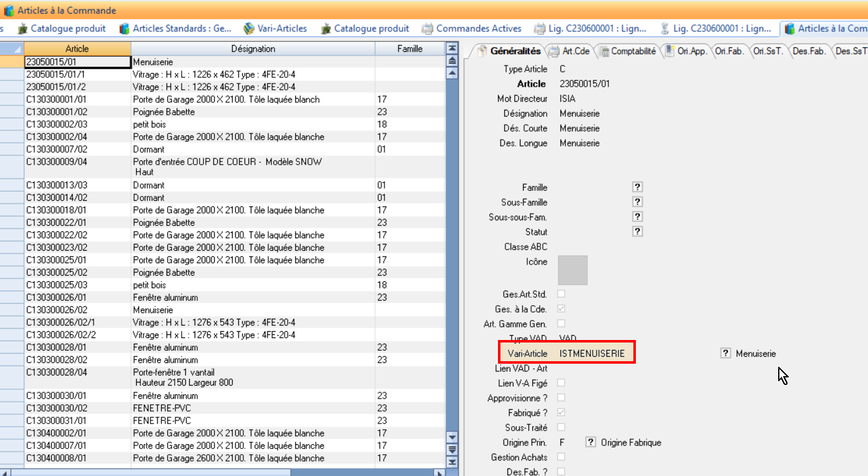Open the Commandes Actives window tab
This screenshot has width=868, height=476.
pyautogui.click(x=472, y=28)
